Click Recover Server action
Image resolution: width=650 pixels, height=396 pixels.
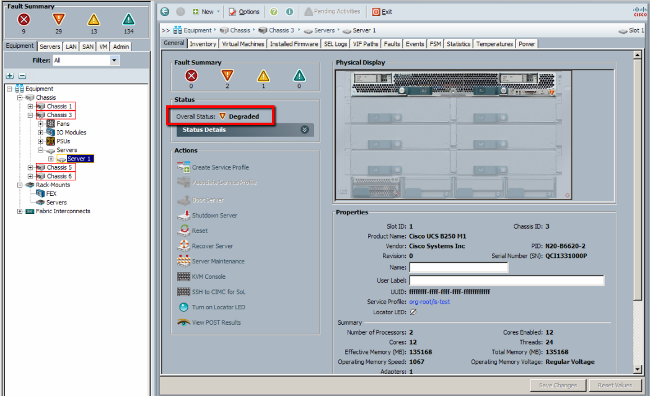205,246
